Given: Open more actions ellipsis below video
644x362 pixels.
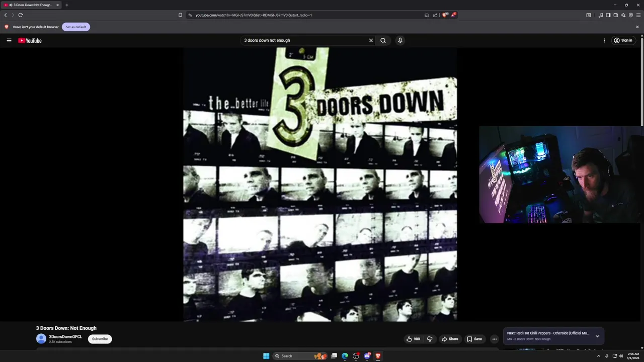Looking at the screenshot, I should [x=494, y=339].
